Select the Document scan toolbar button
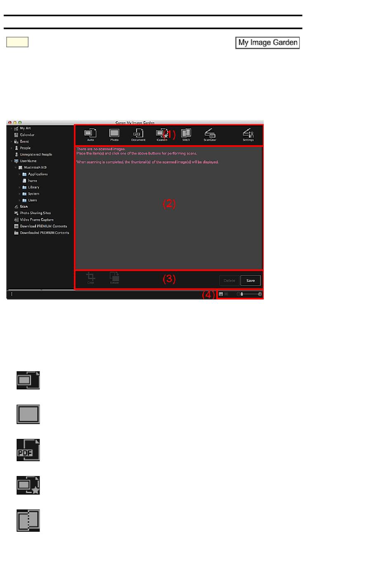Image resolution: width=392 pixels, height=561 pixels. (x=138, y=134)
